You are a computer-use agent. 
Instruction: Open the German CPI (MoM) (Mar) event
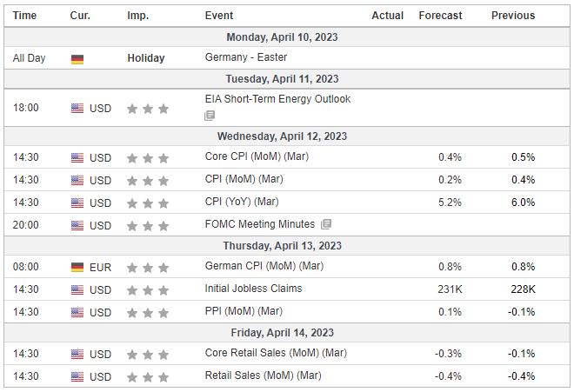pyautogui.click(x=264, y=266)
